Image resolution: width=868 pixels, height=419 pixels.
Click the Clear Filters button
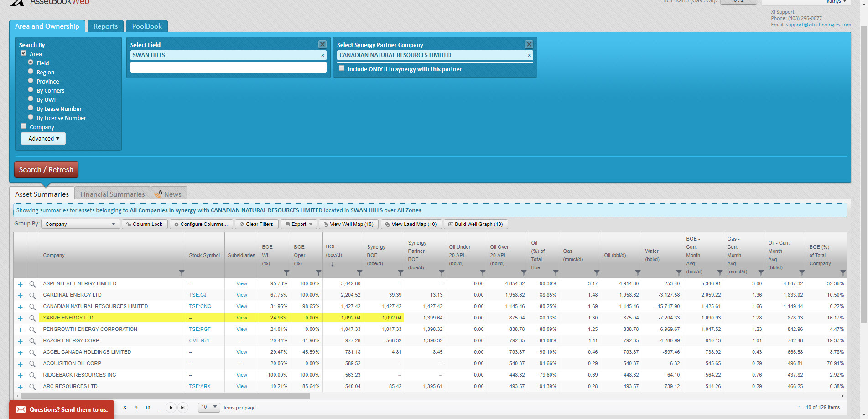coord(257,224)
